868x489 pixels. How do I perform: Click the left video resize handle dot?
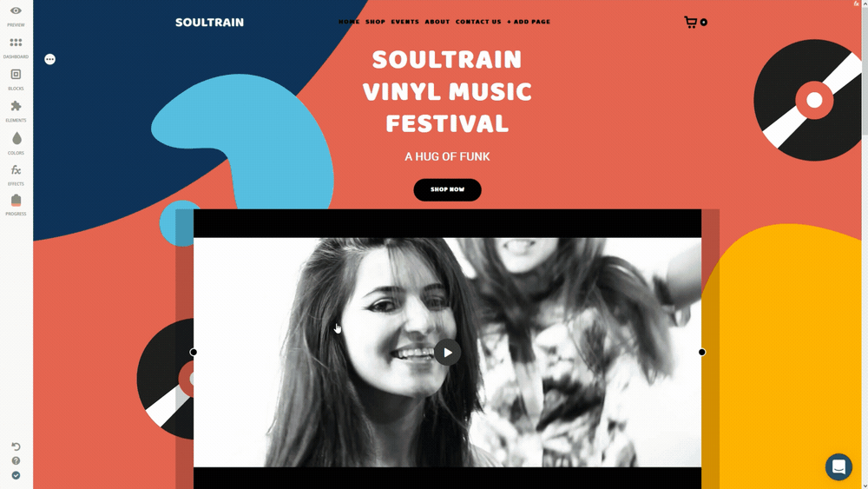pyautogui.click(x=194, y=353)
